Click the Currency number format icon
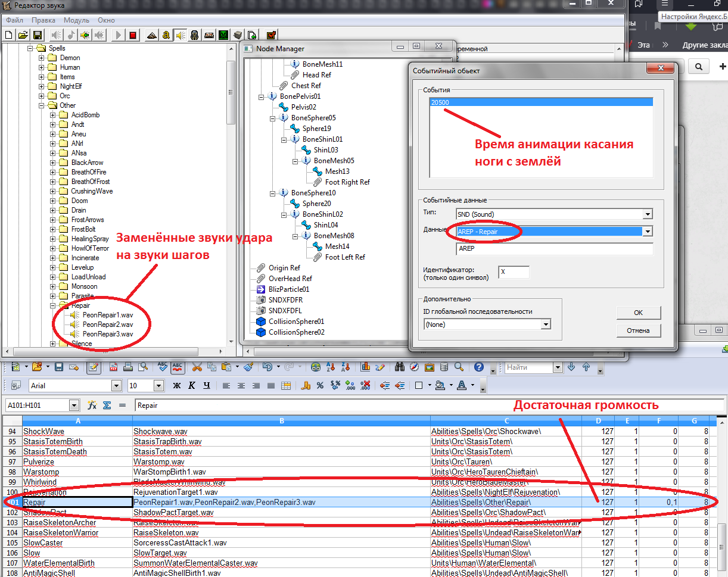 coord(306,386)
